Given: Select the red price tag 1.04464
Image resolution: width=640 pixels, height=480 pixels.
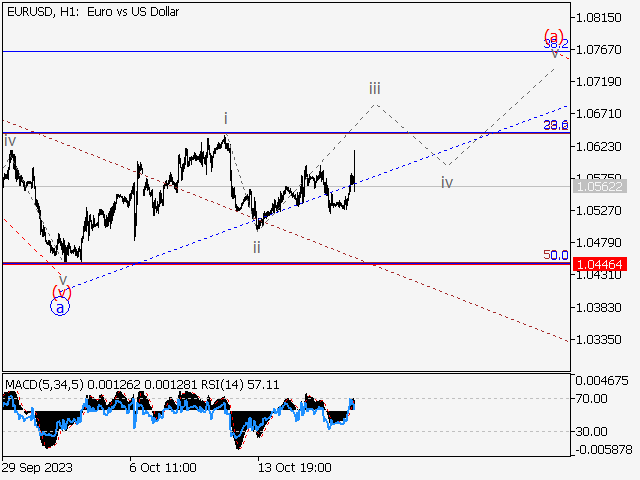Looking at the screenshot, I should 600,264.
